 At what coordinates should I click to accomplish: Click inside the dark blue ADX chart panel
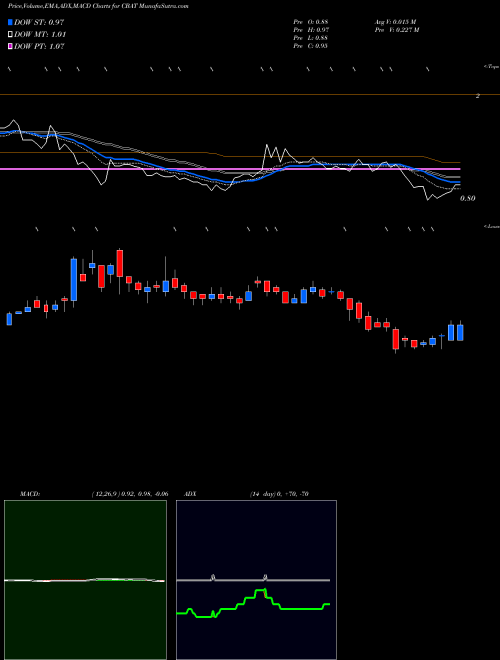(256, 580)
